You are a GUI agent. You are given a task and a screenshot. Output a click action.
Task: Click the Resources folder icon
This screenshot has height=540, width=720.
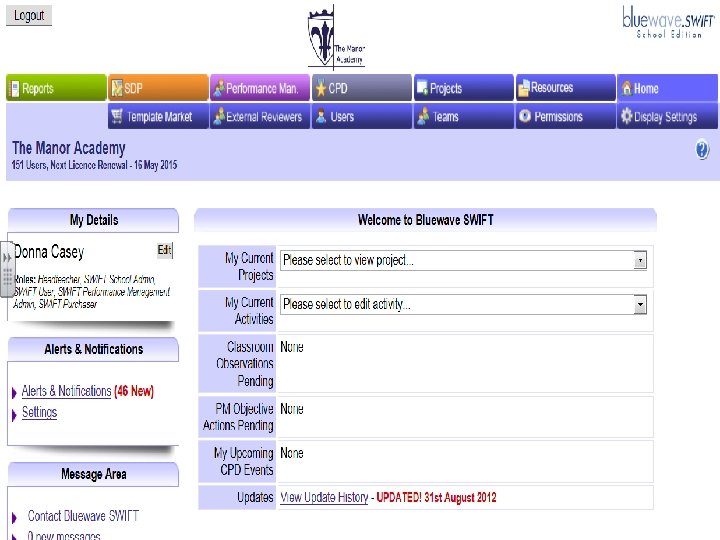coord(523,88)
